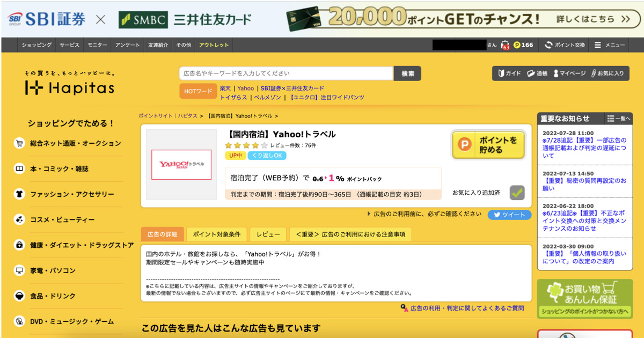This screenshot has width=644, height=338.
Task: Open 本・コミック・雑誌 category
Action: [x=52, y=168]
